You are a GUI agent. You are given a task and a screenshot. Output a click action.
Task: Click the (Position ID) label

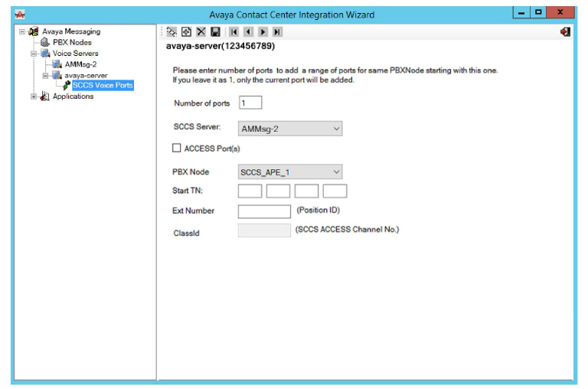(318, 210)
